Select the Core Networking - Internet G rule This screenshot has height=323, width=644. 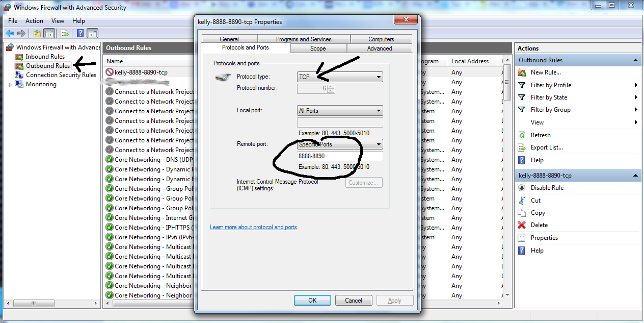click(149, 218)
